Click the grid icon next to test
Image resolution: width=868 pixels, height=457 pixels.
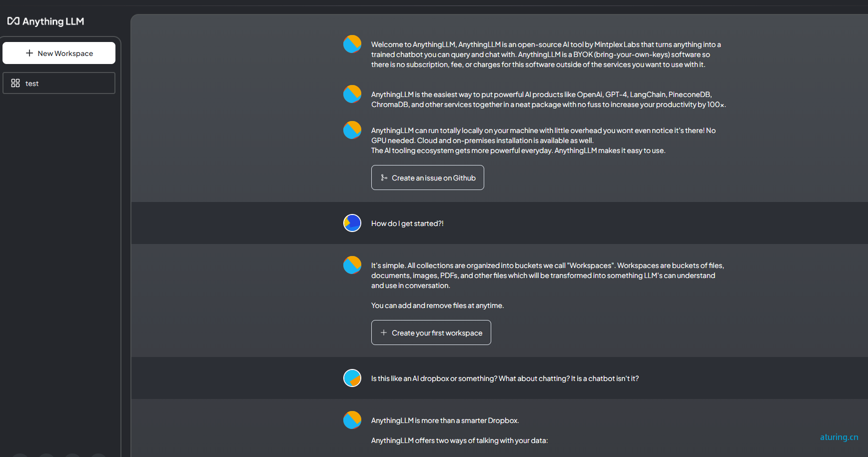[x=15, y=83]
